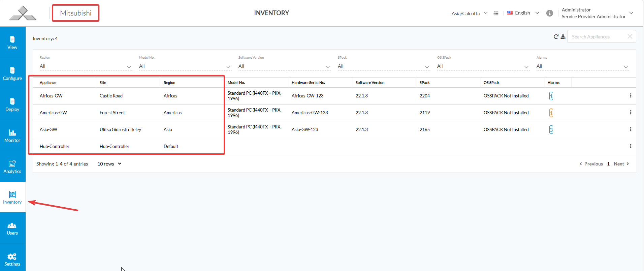
Task: Open the Monitor sidebar section
Action: coord(12,135)
